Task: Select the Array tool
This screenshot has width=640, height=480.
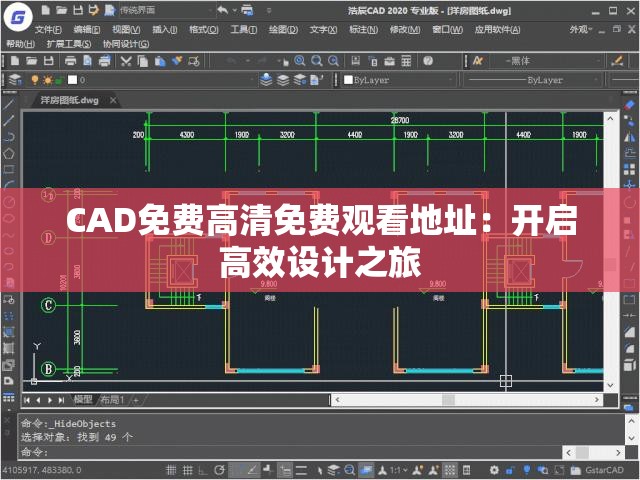Action: (x=629, y=169)
